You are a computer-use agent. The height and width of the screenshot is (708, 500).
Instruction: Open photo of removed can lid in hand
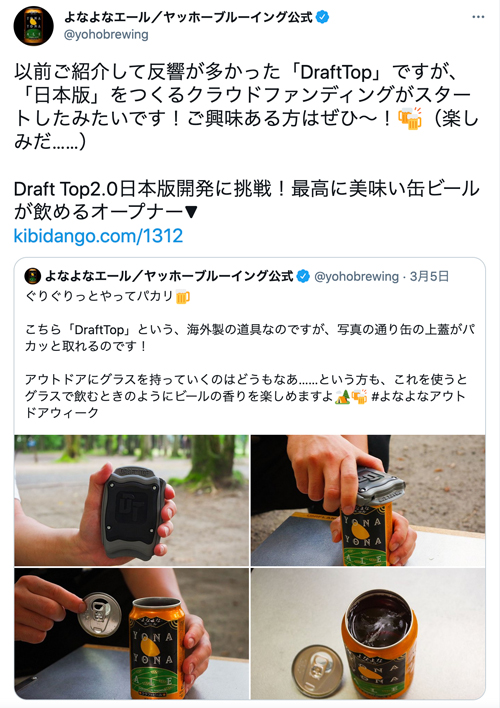point(131,633)
